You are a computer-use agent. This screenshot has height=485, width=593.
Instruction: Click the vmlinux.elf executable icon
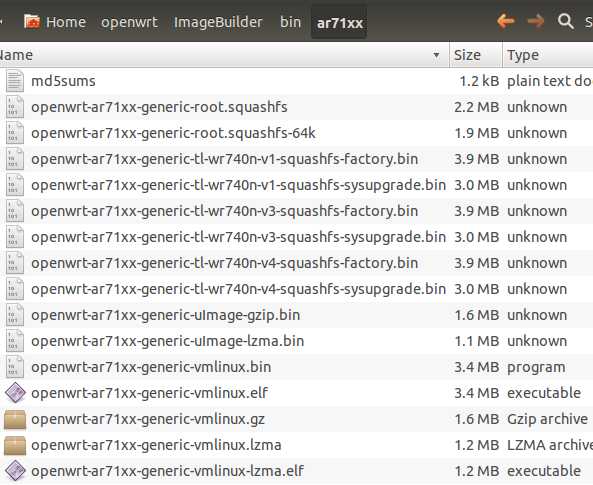(x=15, y=393)
